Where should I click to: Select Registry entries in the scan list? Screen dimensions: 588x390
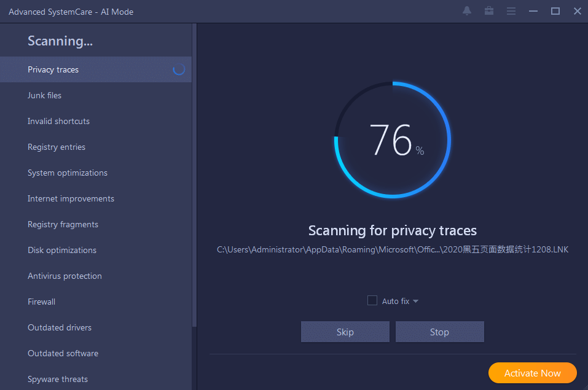pyautogui.click(x=96, y=147)
